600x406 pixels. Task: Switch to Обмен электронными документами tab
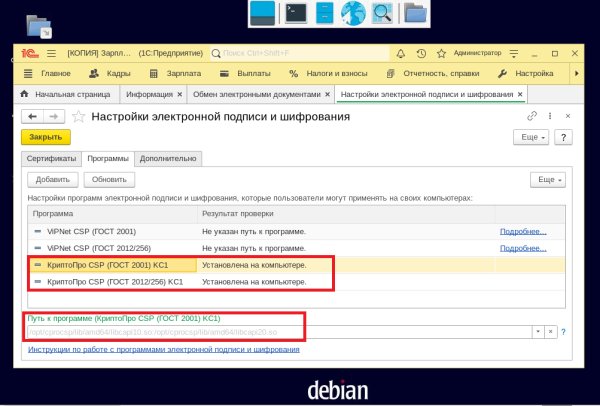tap(256, 94)
